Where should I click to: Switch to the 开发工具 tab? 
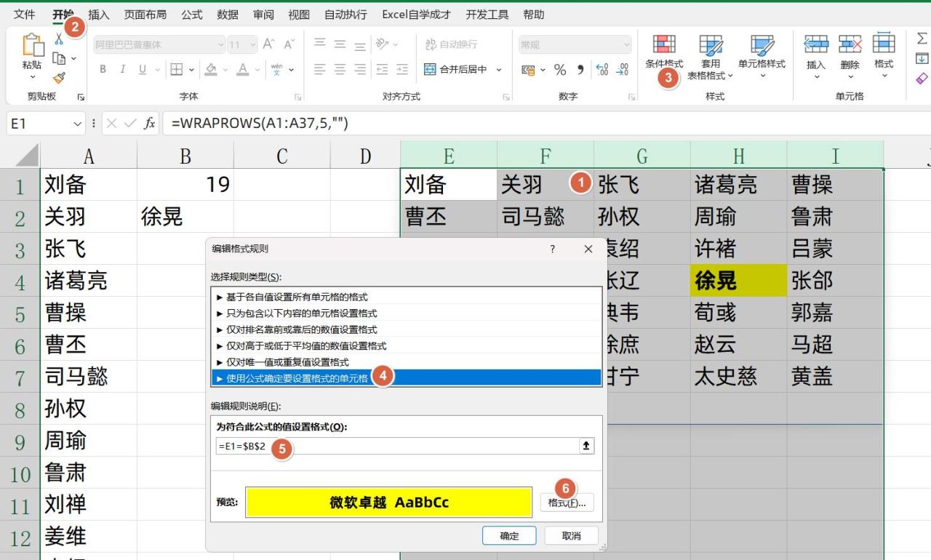[487, 15]
